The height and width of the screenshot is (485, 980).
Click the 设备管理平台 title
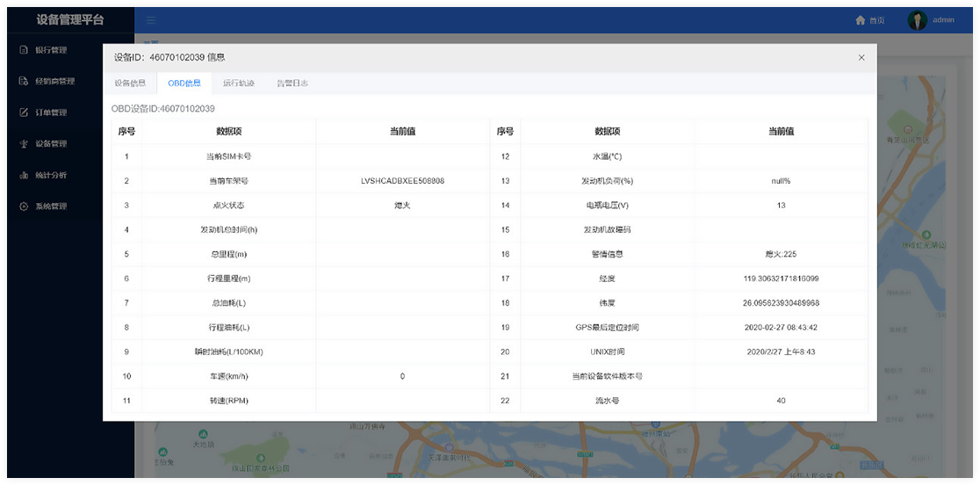pyautogui.click(x=70, y=20)
